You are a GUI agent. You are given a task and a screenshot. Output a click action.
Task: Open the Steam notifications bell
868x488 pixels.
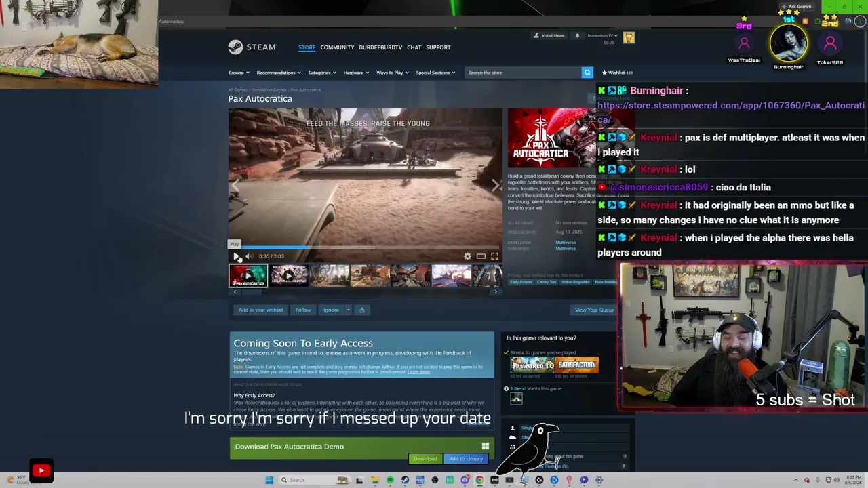(x=577, y=36)
